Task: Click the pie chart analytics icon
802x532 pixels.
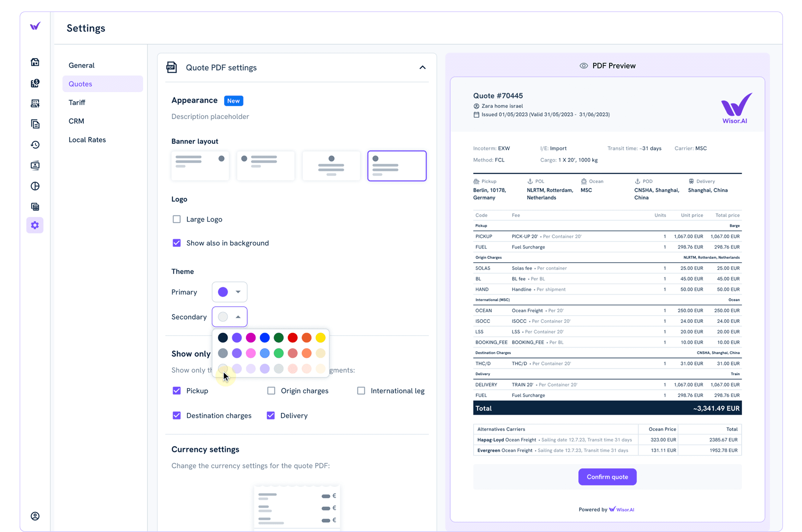Action: pyautogui.click(x=35, y=186)
